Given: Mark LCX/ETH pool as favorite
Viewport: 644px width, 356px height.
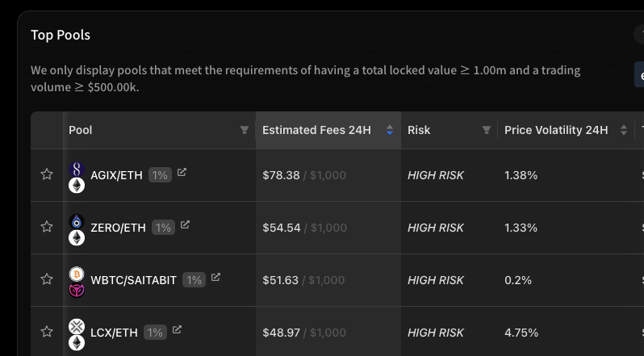Looking at the screenshot, I should point(47,331).
